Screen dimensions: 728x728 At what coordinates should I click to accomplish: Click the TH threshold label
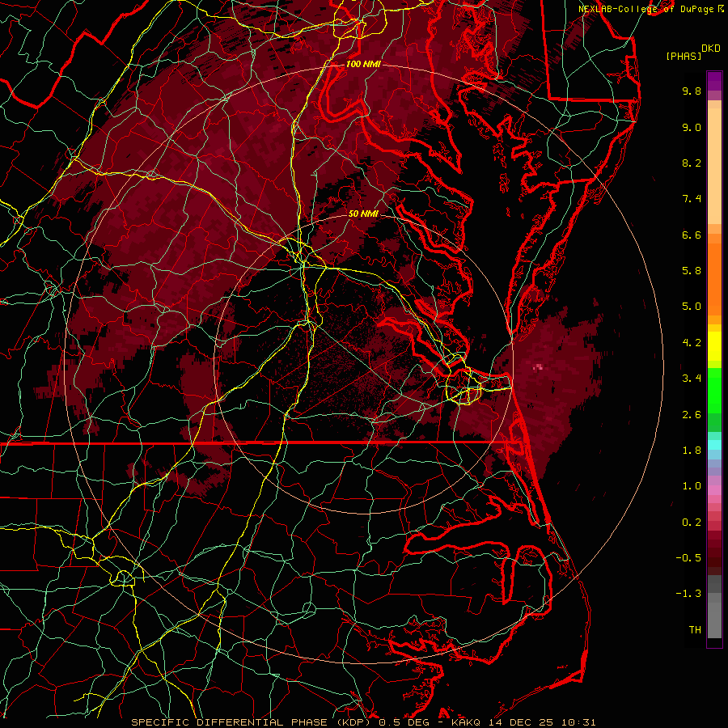click(x=695, y=630)
